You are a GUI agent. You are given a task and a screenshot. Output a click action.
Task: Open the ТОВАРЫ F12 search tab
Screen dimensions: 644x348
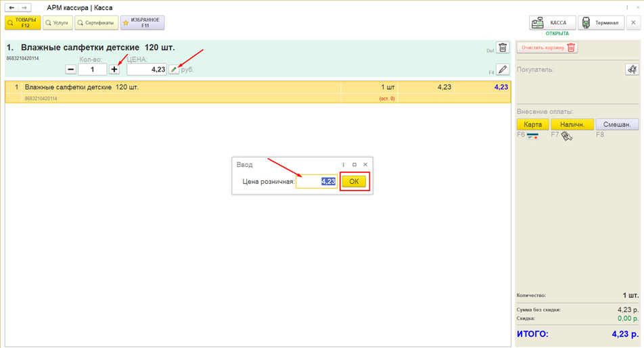click(x=22, y=22)
